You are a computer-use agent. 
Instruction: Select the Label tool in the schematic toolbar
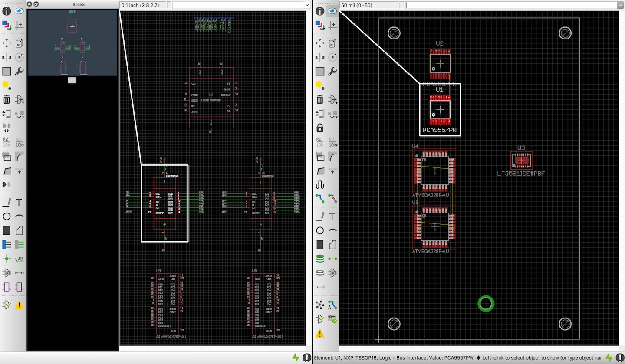tap(19, 259)
